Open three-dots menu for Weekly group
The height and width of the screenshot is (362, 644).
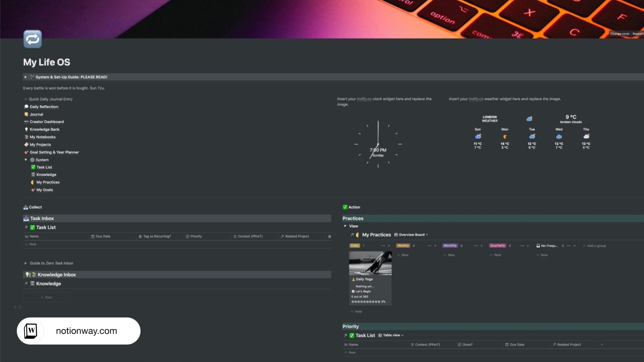pos(429,246)
